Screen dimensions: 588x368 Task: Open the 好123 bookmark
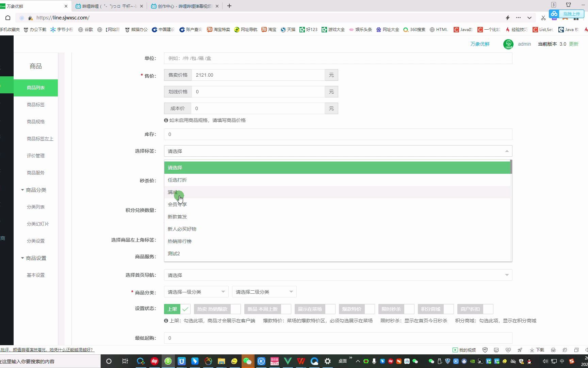pyautogui.click(x=308, y=30)
